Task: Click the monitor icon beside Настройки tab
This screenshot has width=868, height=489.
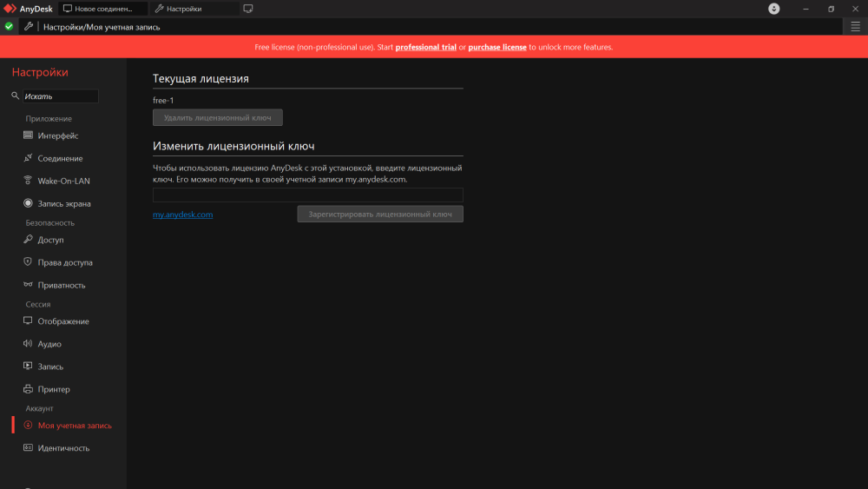Action: pos(248,9)
